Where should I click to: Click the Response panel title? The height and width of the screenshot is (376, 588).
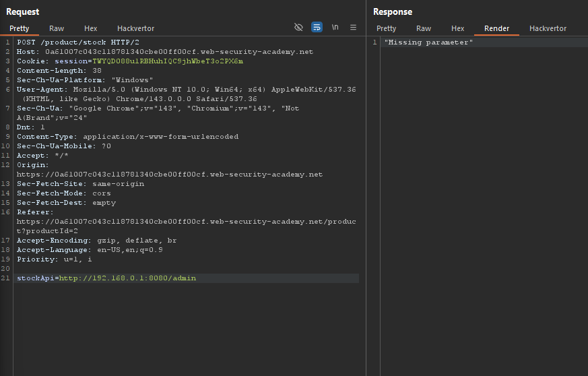[393, 12]
